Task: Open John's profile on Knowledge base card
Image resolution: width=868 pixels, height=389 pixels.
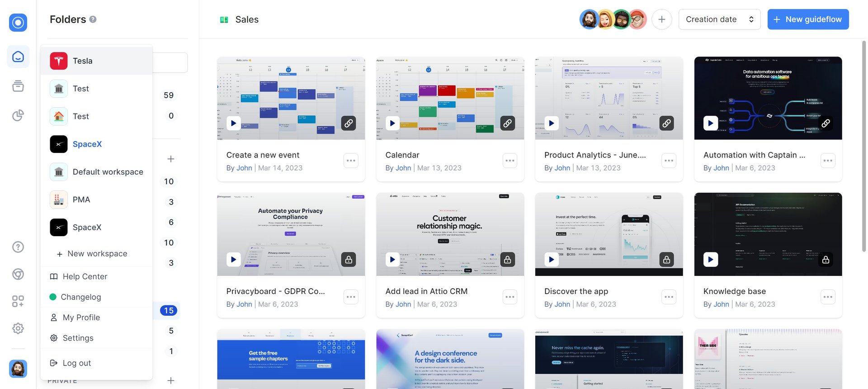Action: (x=721, y=304)
